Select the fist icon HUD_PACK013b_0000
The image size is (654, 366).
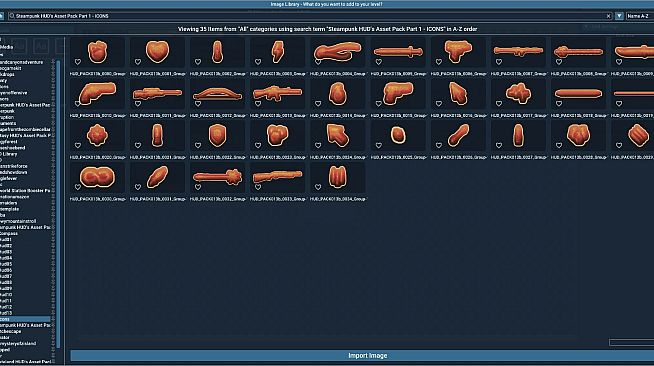(x=98, y=52)
